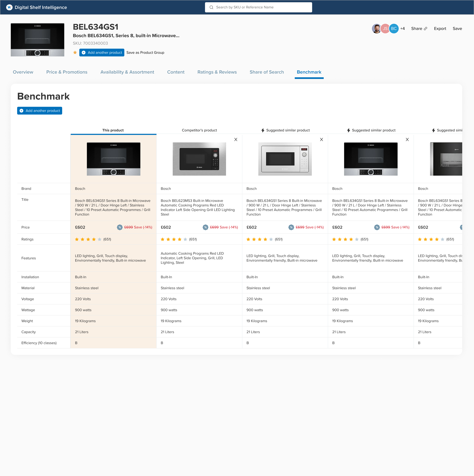The width and height of the screenshot is (474, 476).
Task: Open the Price & Promotions tab
Action: (x=67, y=72)
